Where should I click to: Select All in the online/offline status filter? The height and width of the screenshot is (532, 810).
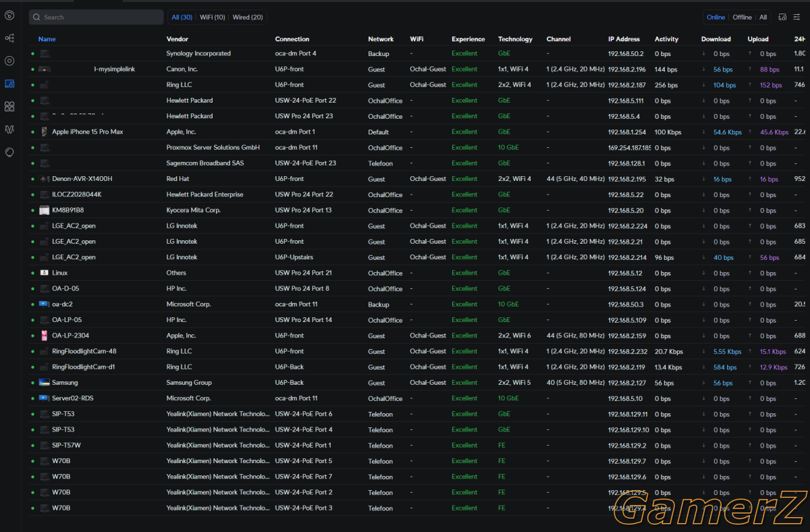click(x=763, y=18)
